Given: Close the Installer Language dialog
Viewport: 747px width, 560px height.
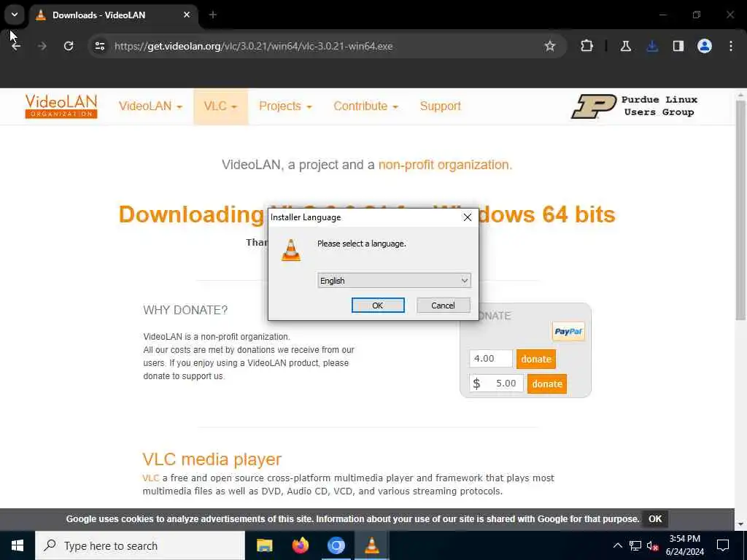Looking at the screenshot, I should (468, 217).
